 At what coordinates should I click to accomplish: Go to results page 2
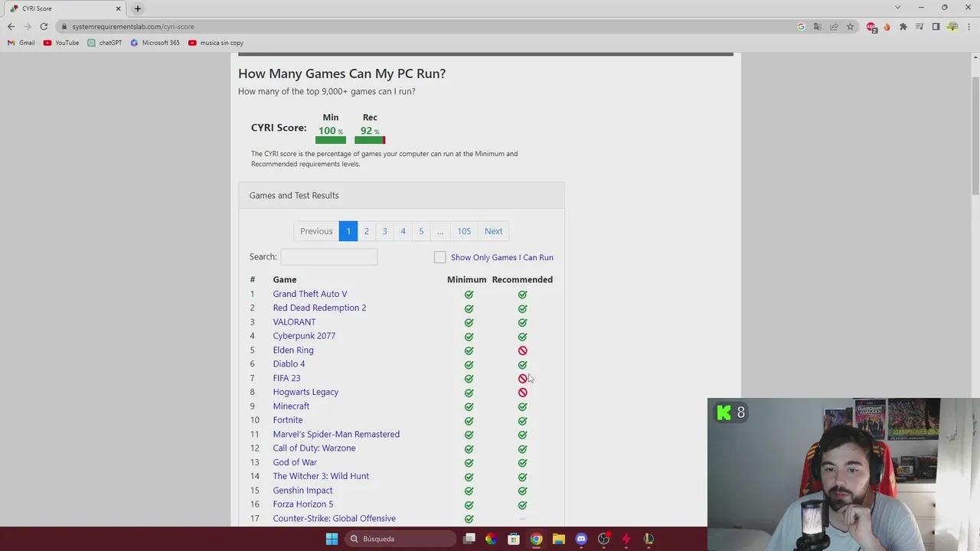[x=366, y=231]
